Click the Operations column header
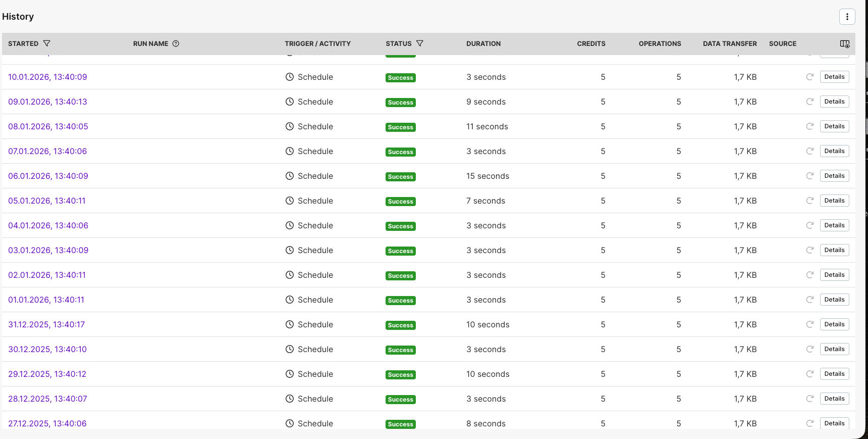 pyautogui.click(x=660, y=43)
